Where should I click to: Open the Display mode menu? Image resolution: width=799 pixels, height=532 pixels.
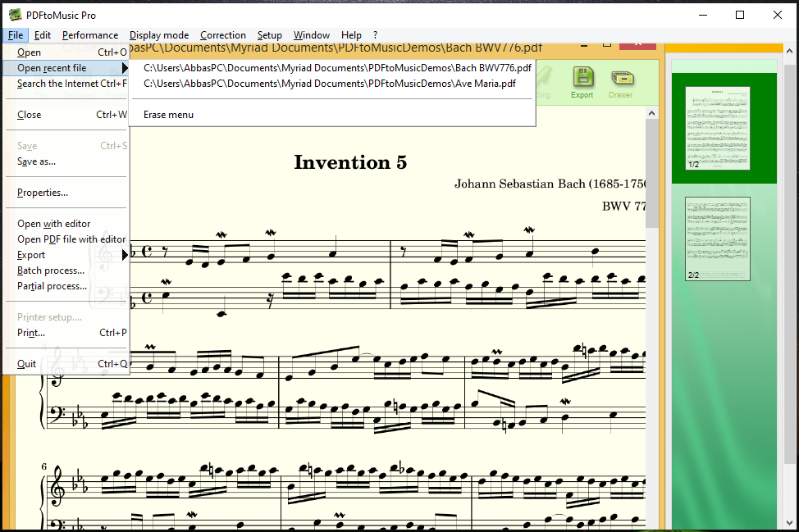[159, 35]
